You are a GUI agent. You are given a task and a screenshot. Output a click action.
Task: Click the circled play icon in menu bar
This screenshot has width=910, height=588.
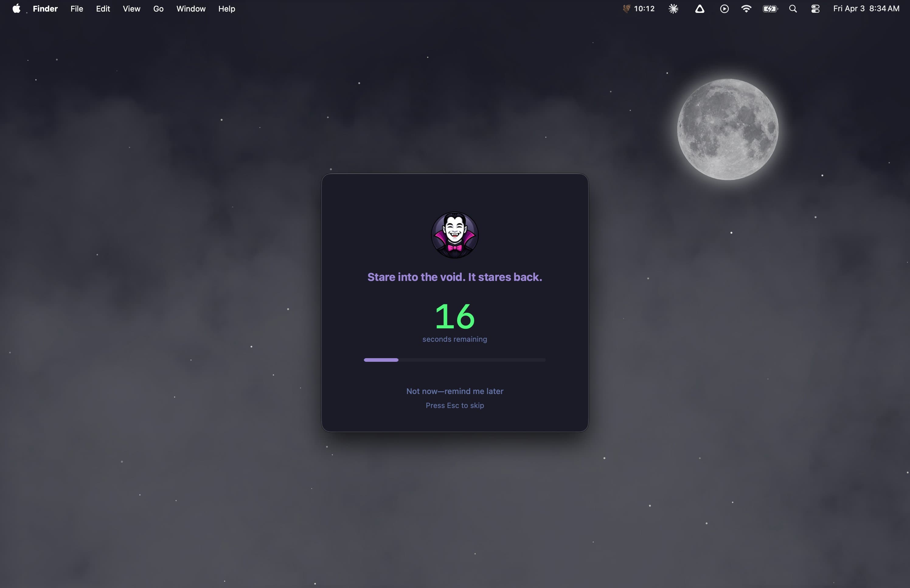pyautogui.click(x=724, y=9)
